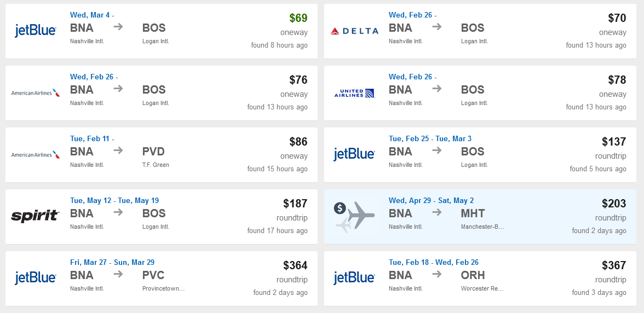Click jetBlue logo on Worcester flight
644x313 pixels.
click(x=354, y=278)
